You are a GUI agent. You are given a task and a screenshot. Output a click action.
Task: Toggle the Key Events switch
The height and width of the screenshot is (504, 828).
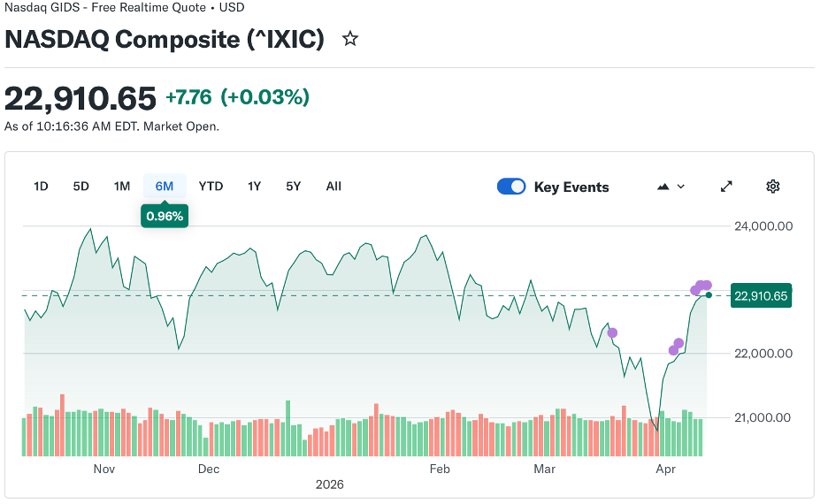[511, 187]
